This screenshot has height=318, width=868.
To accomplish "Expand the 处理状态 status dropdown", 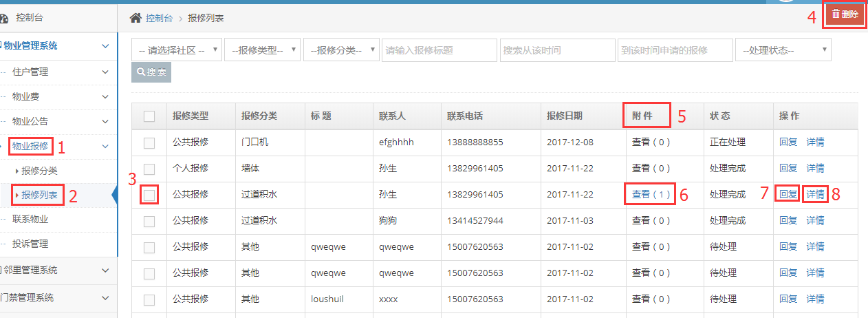I will click(x=783, y=50).
